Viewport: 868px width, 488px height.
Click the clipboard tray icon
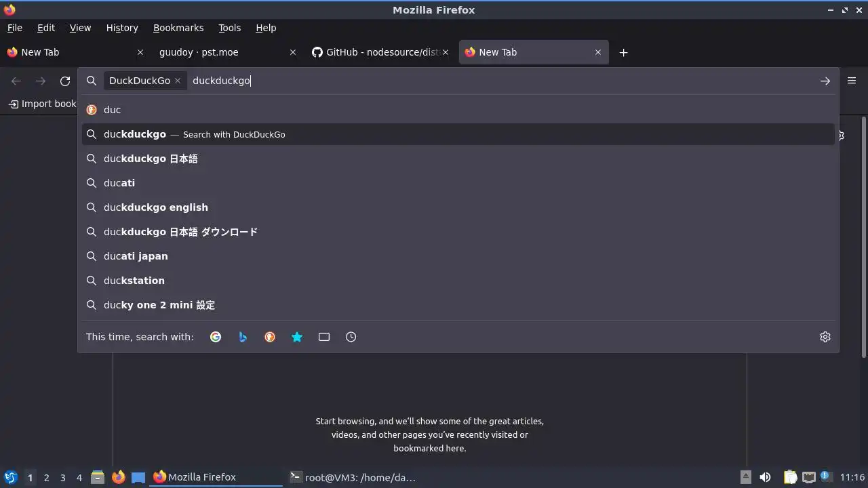[x=790, y=477]
